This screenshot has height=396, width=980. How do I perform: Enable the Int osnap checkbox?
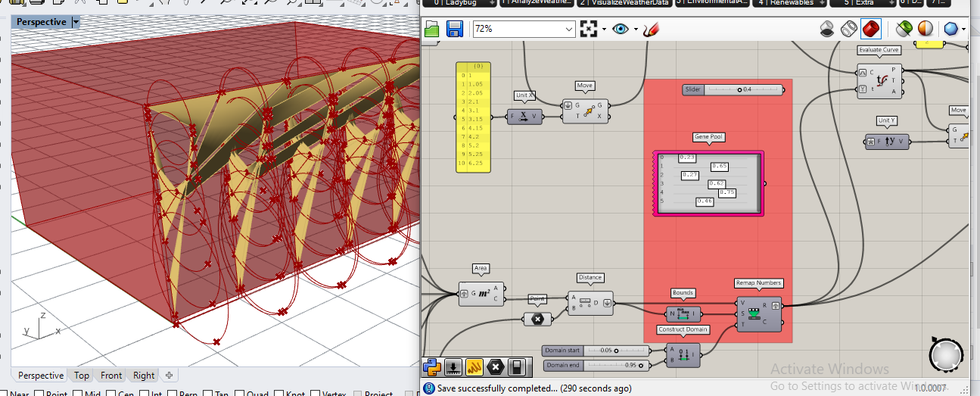click(145, 394)
